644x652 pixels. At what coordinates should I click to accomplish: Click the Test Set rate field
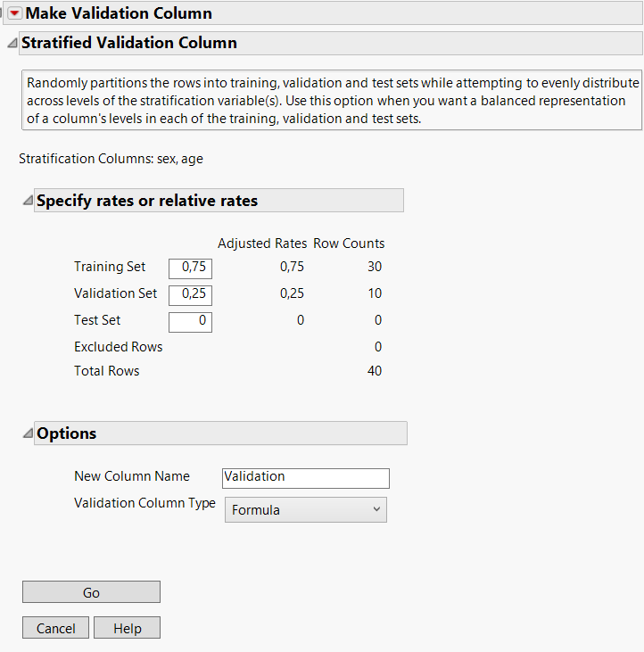point(190,320)
